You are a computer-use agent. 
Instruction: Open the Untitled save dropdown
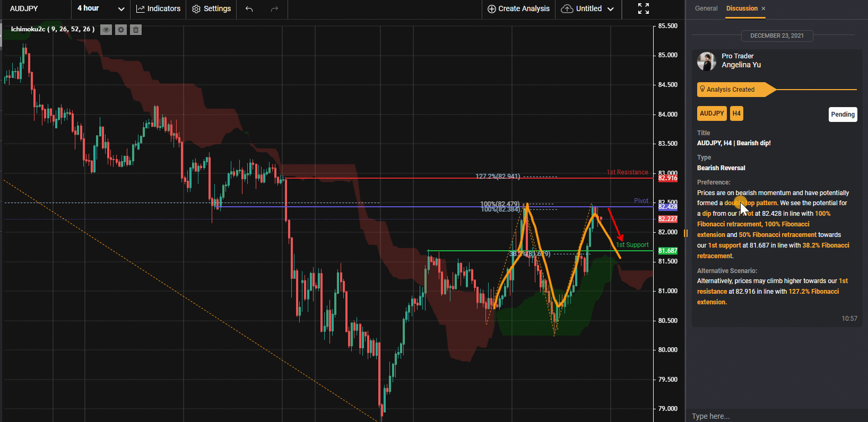pyautogui.click(x=587, y=8)
